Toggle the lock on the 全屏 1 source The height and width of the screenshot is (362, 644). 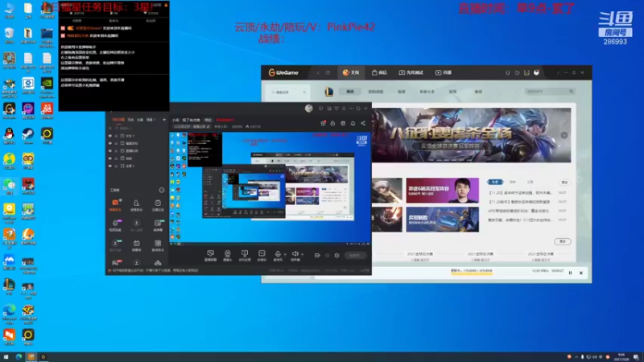[116, 166]
